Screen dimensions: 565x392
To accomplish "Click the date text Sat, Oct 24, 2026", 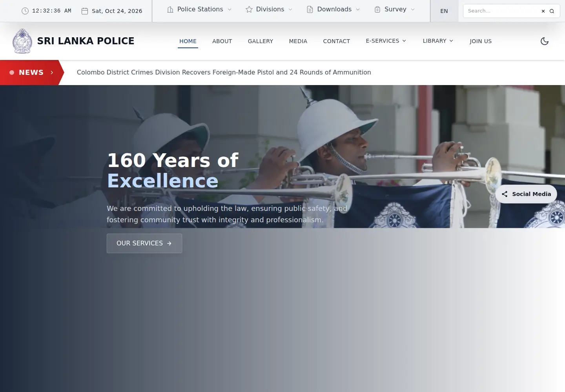I will 117,11.
